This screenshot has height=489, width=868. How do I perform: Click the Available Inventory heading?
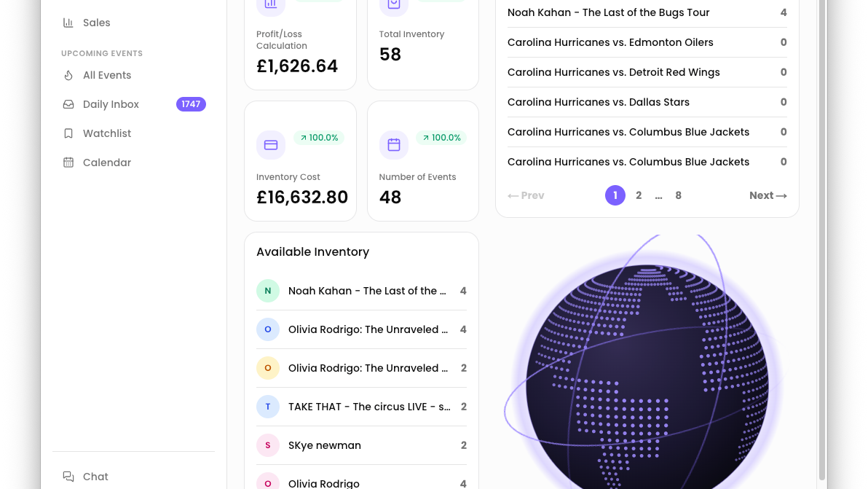[x=313, y=252]
